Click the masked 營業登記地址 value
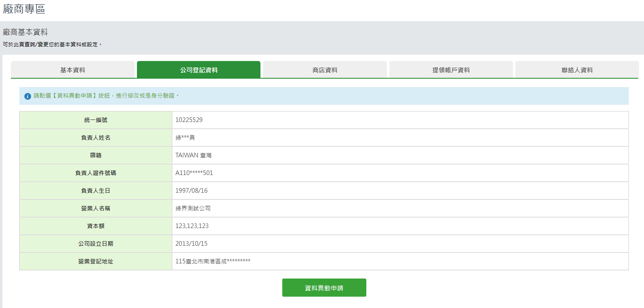 click(x=213, y=261)
